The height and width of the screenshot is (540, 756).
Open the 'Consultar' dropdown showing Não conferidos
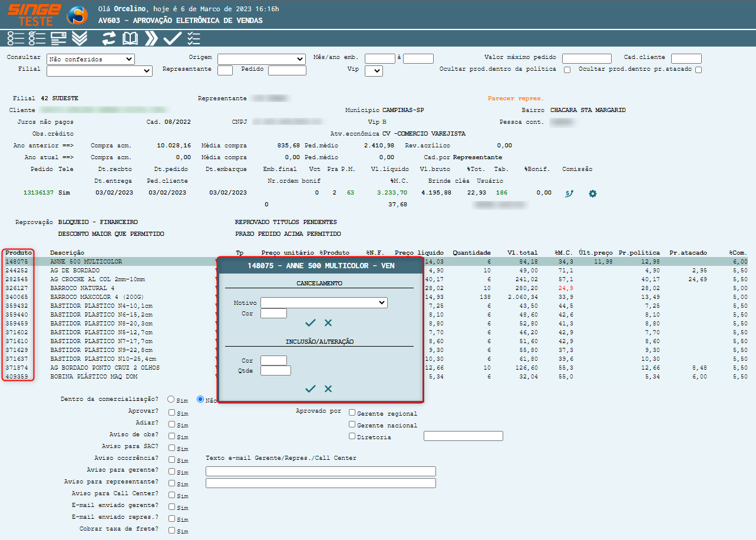pyautogui.click(x=91, y=59)
